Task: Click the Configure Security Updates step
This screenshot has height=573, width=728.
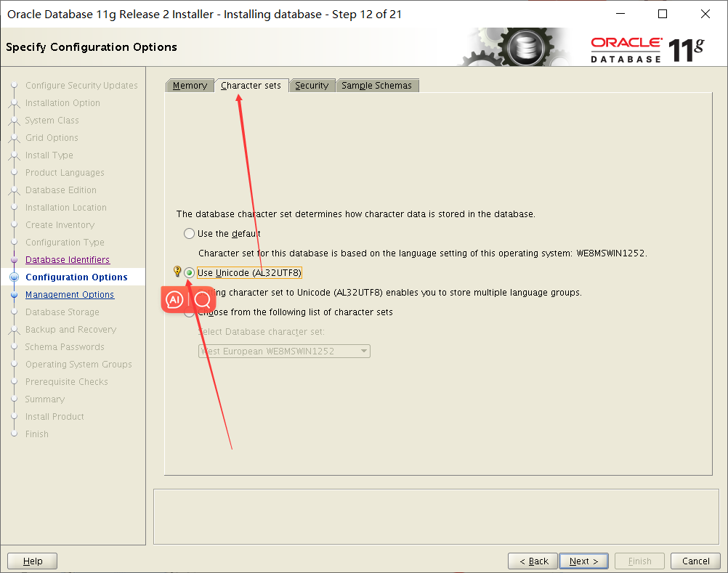Action: [x=81, y=86]
